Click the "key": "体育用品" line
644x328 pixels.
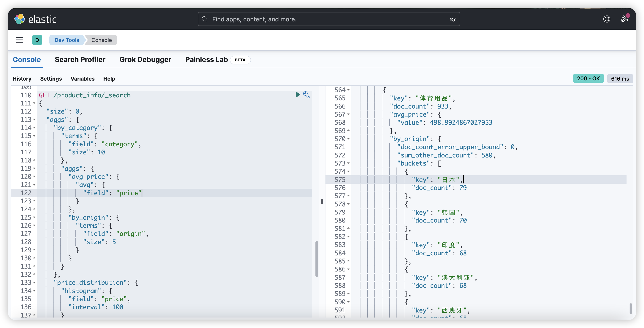point(422,98)
